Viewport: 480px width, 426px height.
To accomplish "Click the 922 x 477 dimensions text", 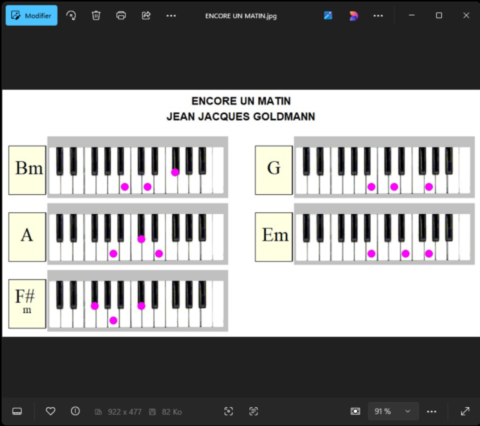I will [124, 412].
